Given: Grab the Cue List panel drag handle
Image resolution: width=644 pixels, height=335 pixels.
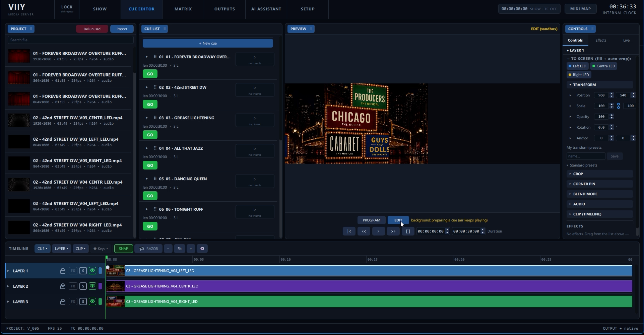Looking at the screenshot, I should coord(165,29).
